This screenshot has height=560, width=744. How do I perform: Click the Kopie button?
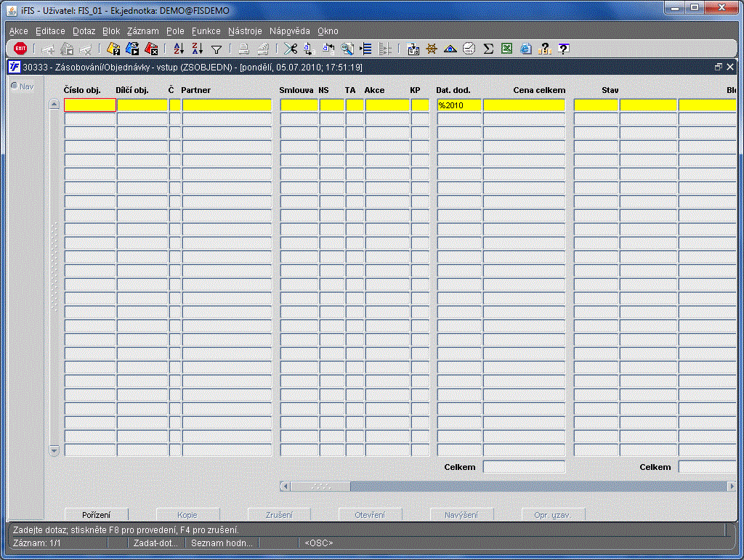point(187,514)
